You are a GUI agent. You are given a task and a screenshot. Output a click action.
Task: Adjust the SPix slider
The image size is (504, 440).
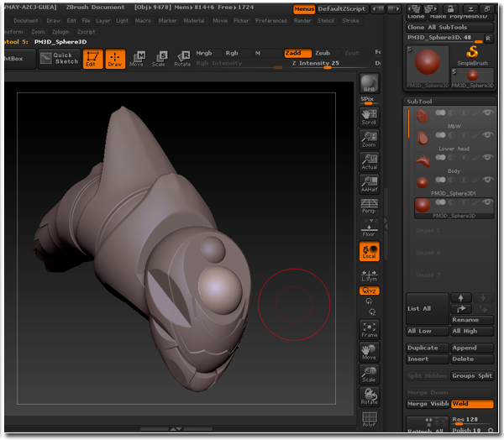369,100
